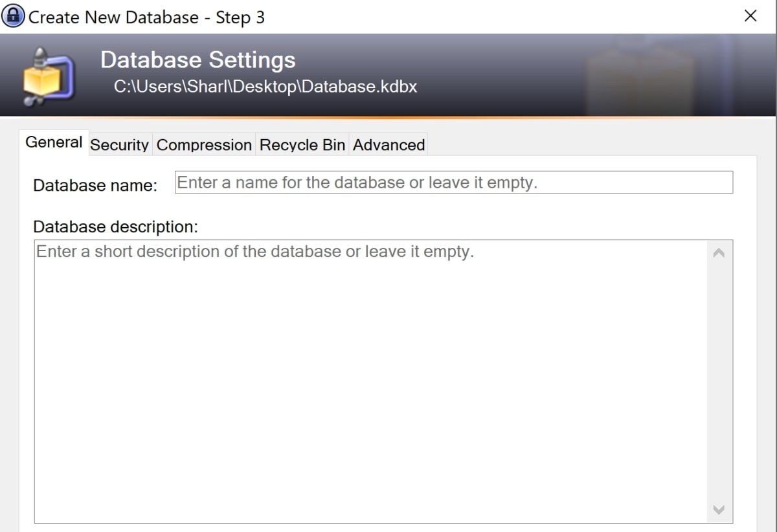Click the KeePass lock icon in title bar
Image resolution: width=777 pixels, height=532 pixels.
tap(13, 15)
